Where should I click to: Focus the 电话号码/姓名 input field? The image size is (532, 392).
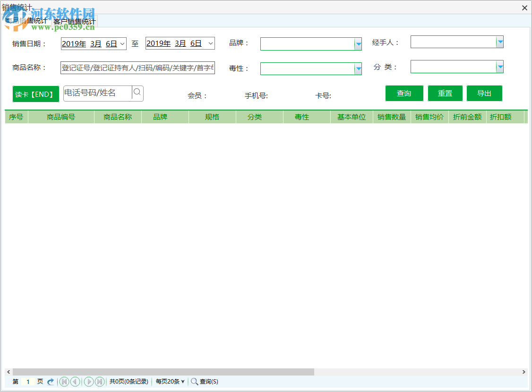coord(98,93)
